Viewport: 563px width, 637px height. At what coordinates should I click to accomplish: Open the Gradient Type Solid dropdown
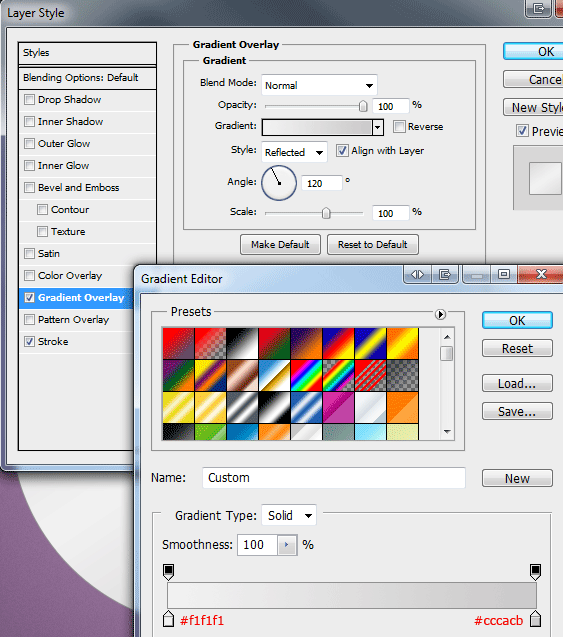point(289,515)
